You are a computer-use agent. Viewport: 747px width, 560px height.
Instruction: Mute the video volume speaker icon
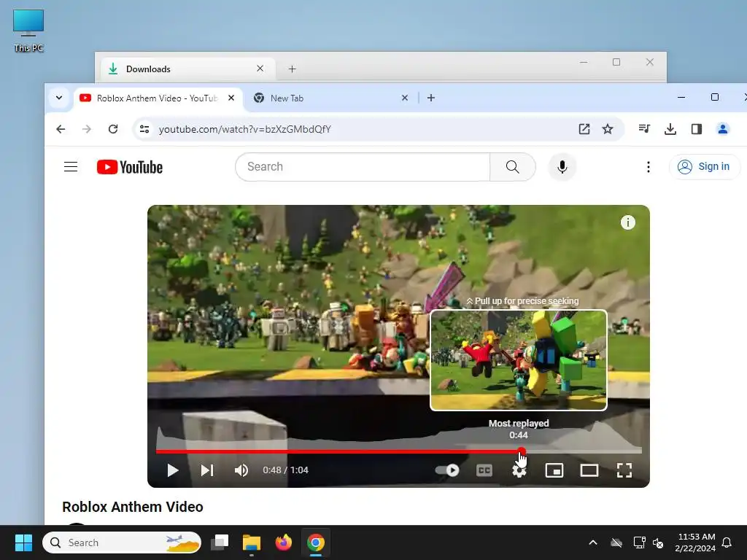pos(241,470)
